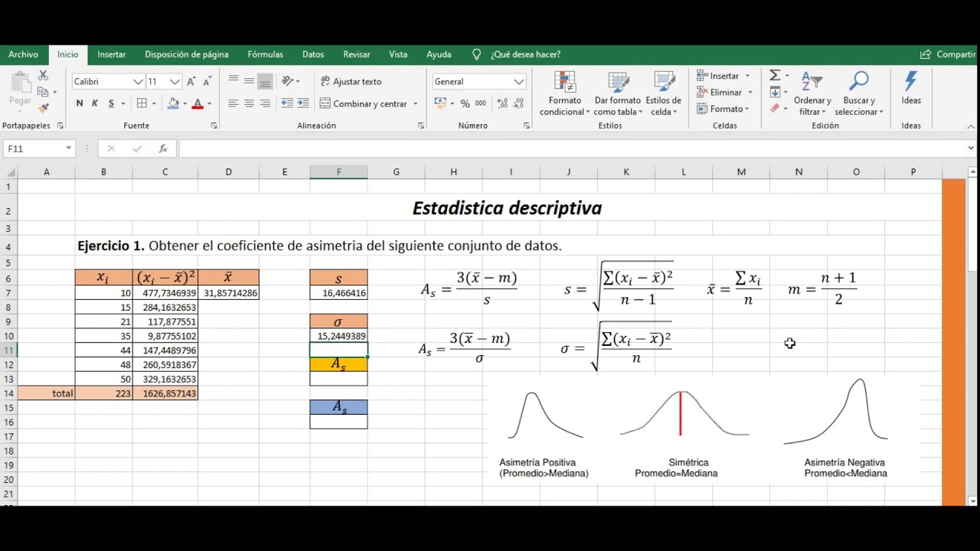Open Estilos de celda gallery

point(663,93)
